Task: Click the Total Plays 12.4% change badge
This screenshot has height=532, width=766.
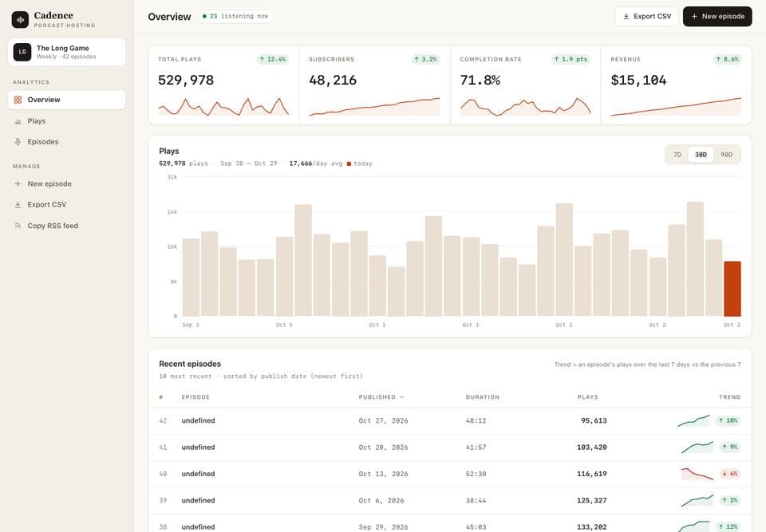Action: tap(273, 59)
